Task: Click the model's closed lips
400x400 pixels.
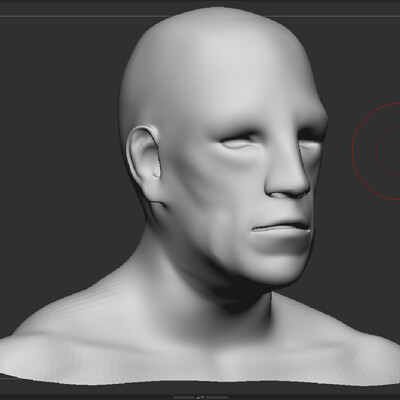Action: coord(283,229)
